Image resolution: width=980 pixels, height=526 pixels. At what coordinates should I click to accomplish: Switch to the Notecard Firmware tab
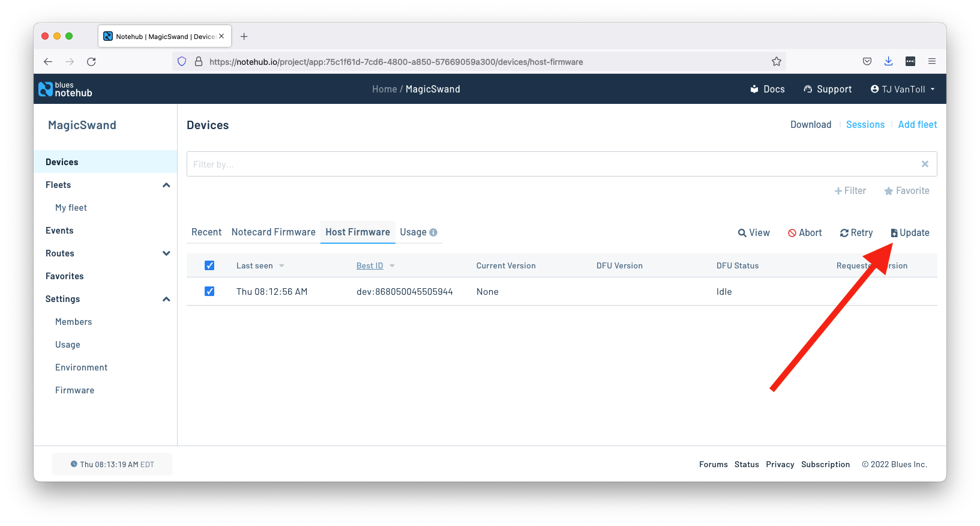[x=273, y=232]
